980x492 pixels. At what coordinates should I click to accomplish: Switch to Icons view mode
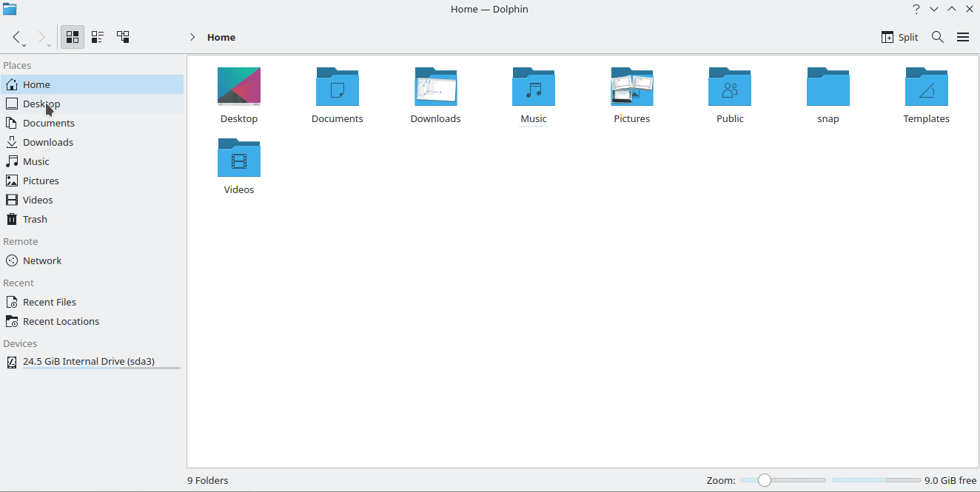(72, 37)
